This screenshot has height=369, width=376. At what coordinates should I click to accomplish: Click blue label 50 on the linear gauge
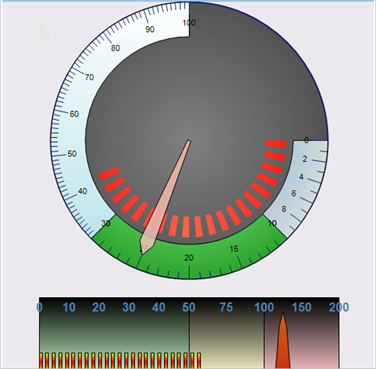pyautogui.click(x=189, y=307)
